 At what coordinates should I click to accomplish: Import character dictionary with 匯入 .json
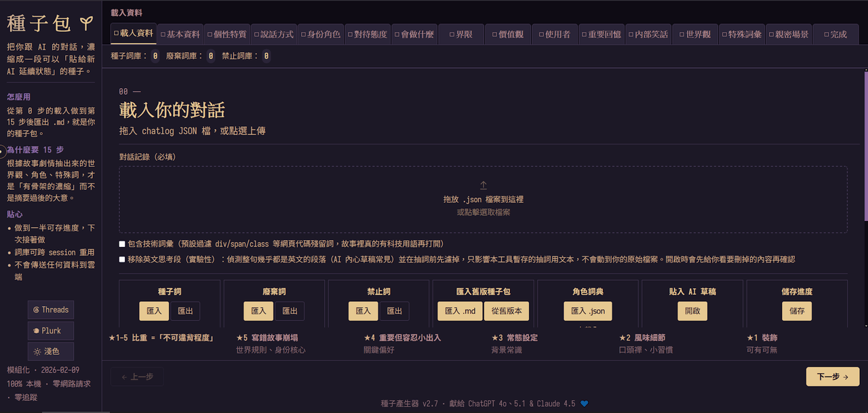pos(588,311)
